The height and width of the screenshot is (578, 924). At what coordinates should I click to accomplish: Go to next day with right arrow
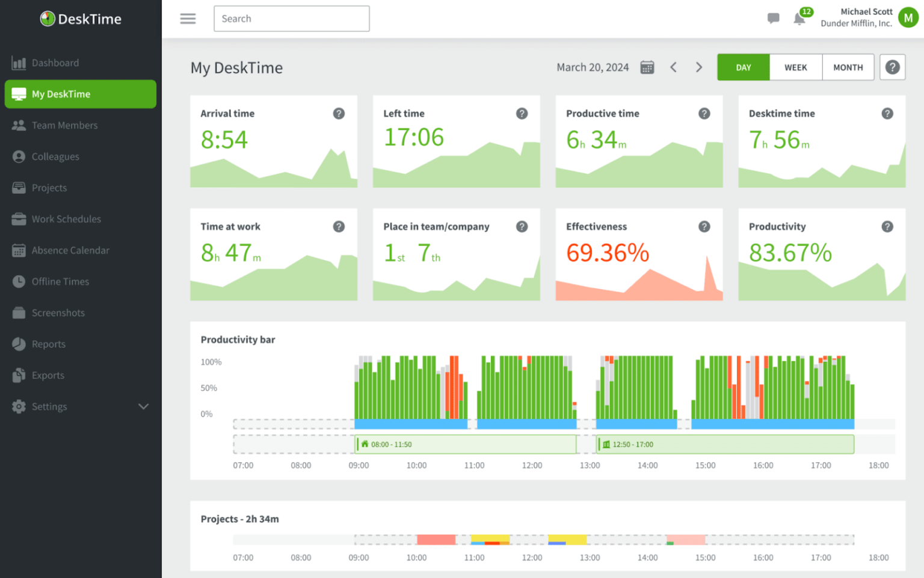click(698, 67)
